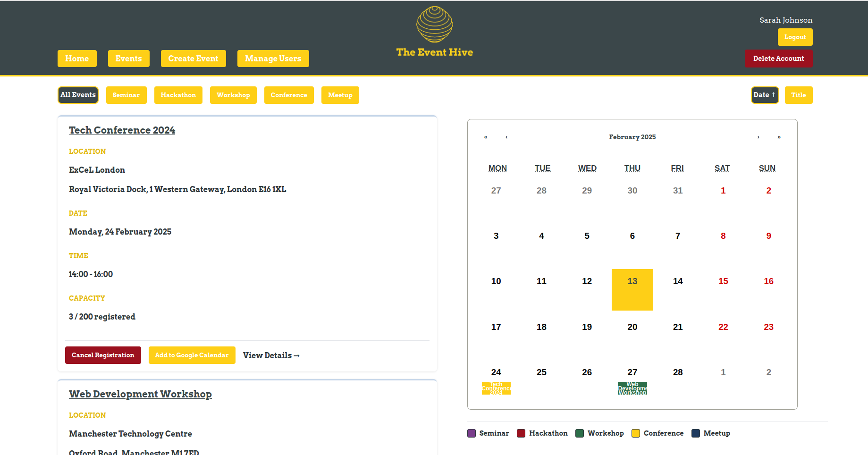868x455 pixels.
Task: Select February 24 in calendar
Action: pyautogui.click(x=496, y=372)
